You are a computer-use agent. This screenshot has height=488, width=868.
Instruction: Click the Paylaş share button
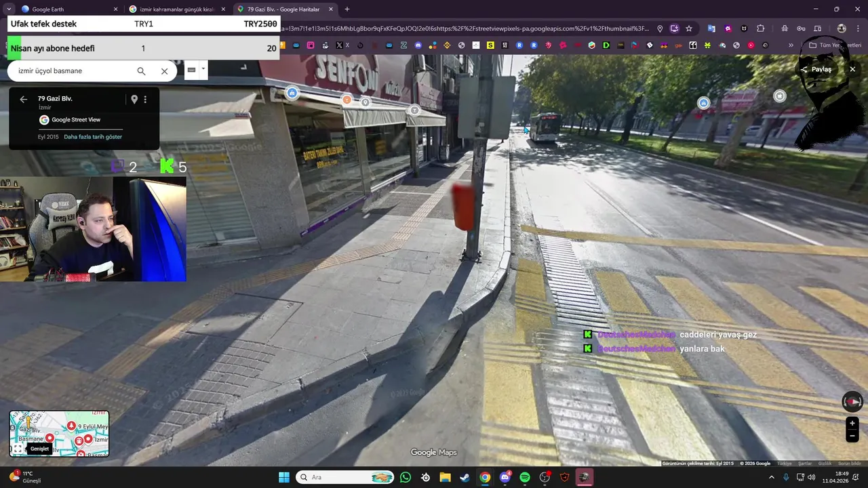(x=816, y=69)
